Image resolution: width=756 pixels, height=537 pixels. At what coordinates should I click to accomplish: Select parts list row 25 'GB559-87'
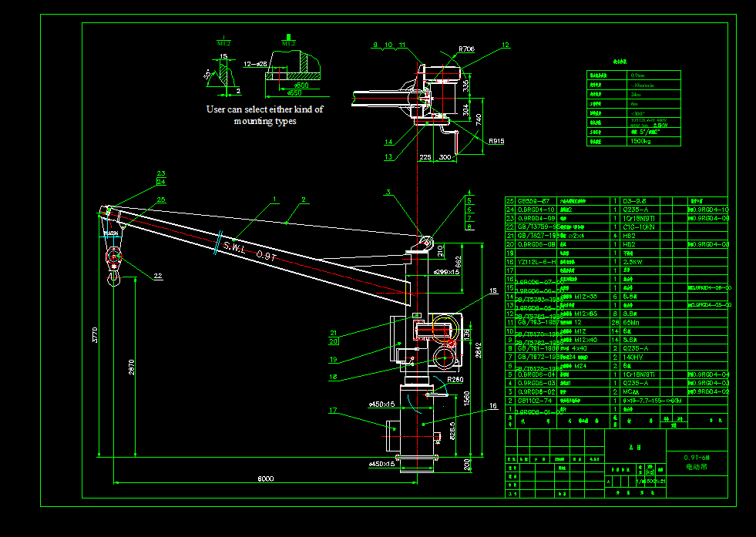[x=532, y=200]
